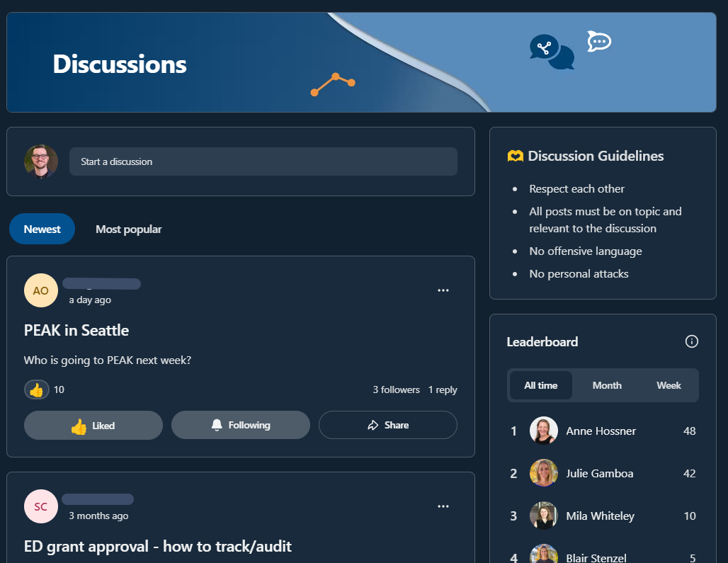Viewport: 728px width, 563px height.
Task: Click the Discussion Guidelines book icon
Action: coord(516,156)
